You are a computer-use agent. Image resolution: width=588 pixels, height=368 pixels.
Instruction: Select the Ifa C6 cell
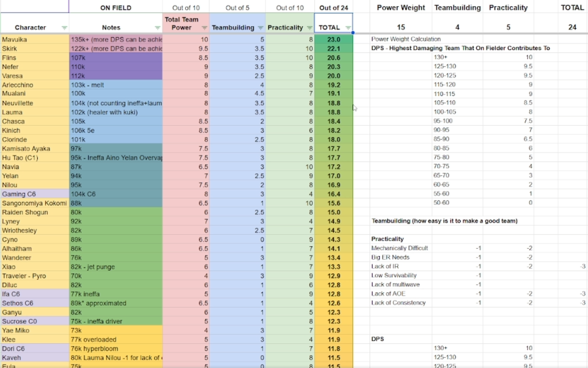point(34,294)
